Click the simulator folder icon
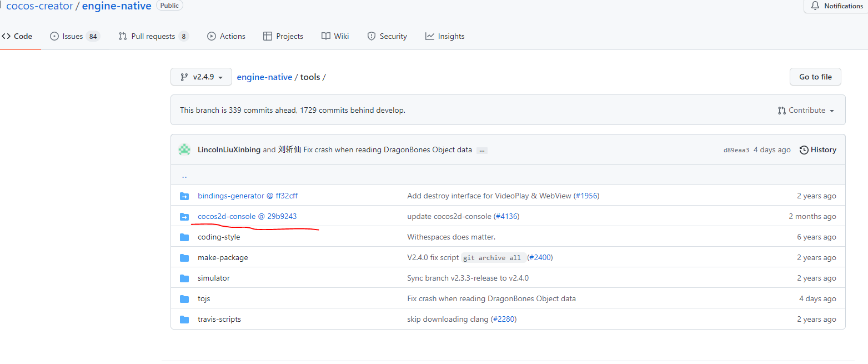868x364 pixels. 184,278
